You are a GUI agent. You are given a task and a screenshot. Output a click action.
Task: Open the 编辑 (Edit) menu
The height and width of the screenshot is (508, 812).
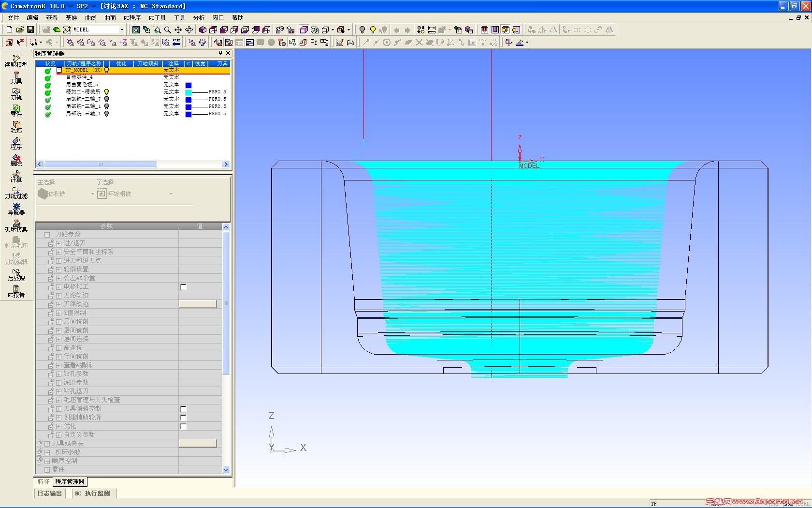[x=32, y=18]
